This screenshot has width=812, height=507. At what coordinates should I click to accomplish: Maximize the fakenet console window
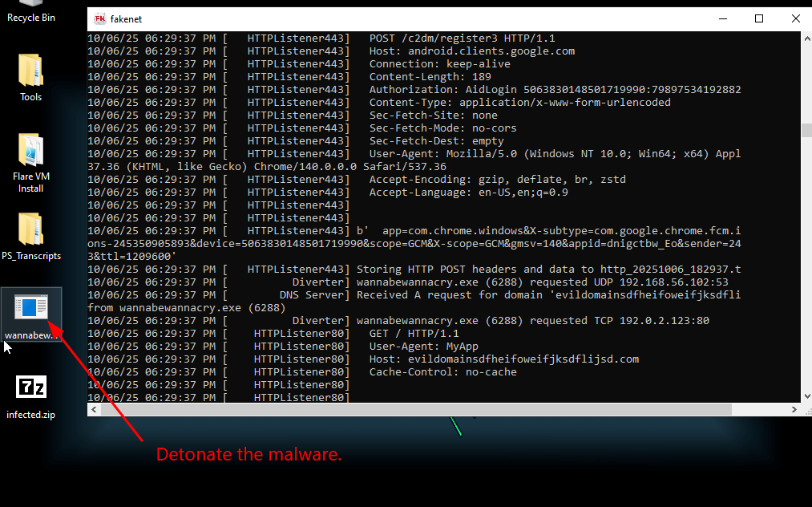tap(759, 19)
